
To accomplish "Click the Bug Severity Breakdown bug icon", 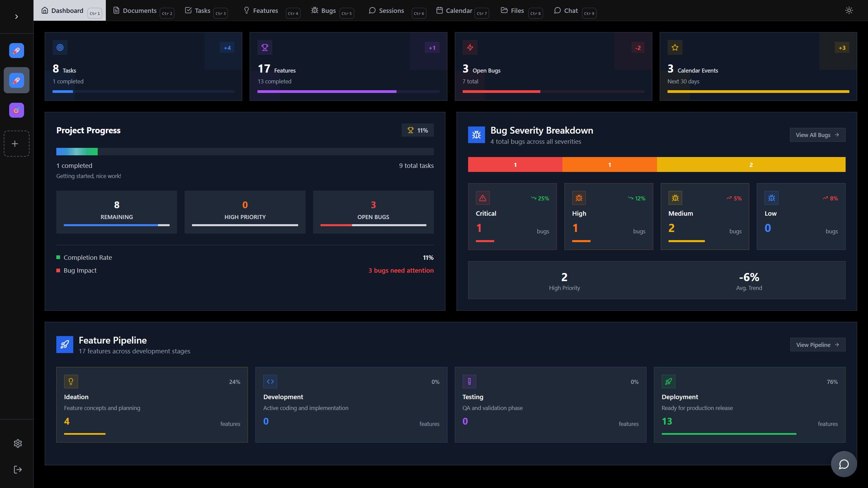I will (476, 135).
